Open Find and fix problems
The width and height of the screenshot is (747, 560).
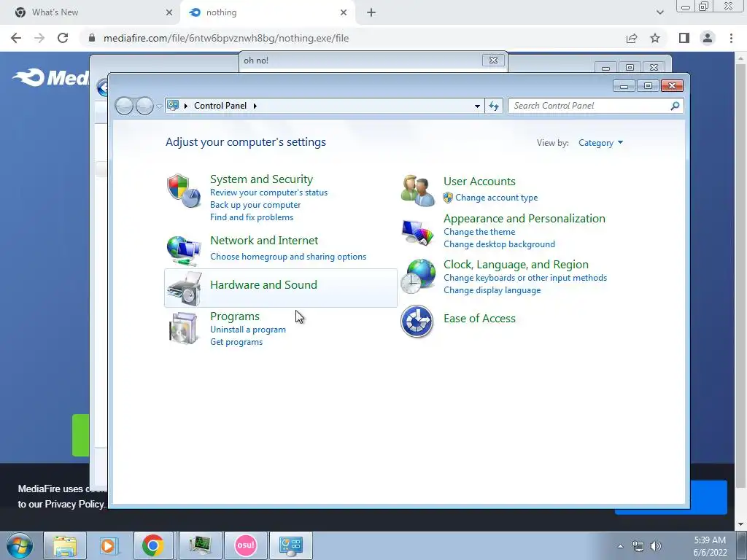coord(252,217)
